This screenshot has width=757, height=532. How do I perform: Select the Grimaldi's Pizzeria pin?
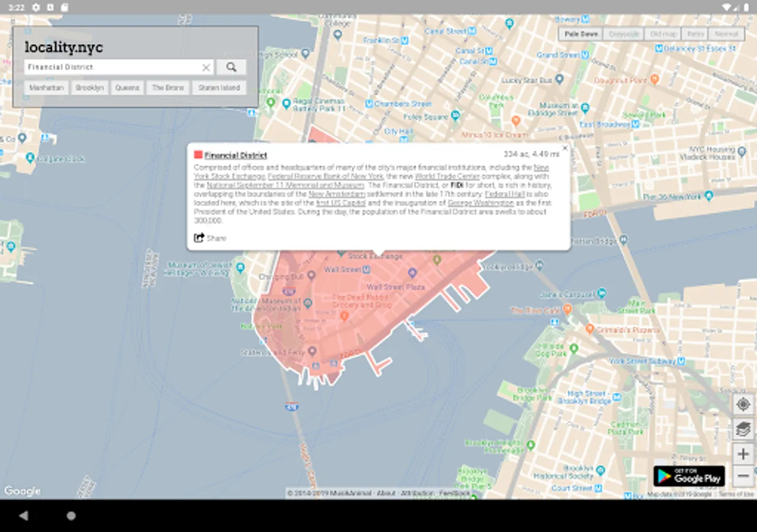pos(590,329)
